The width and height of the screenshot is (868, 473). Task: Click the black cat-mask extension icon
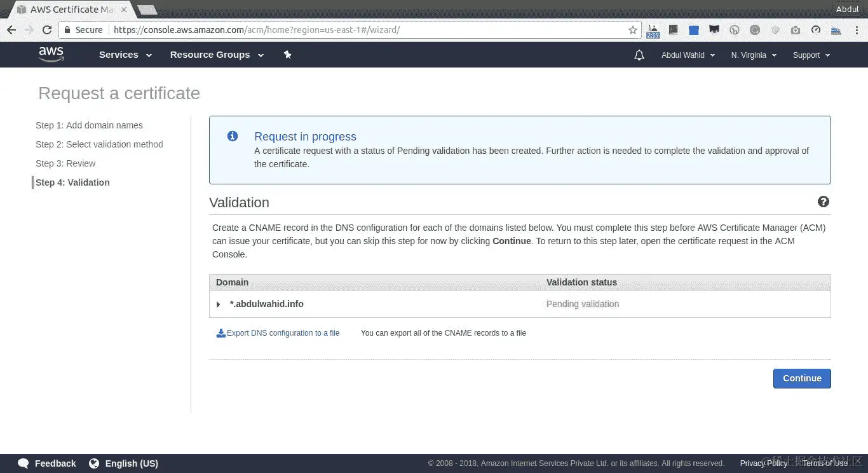pos(714,30)
